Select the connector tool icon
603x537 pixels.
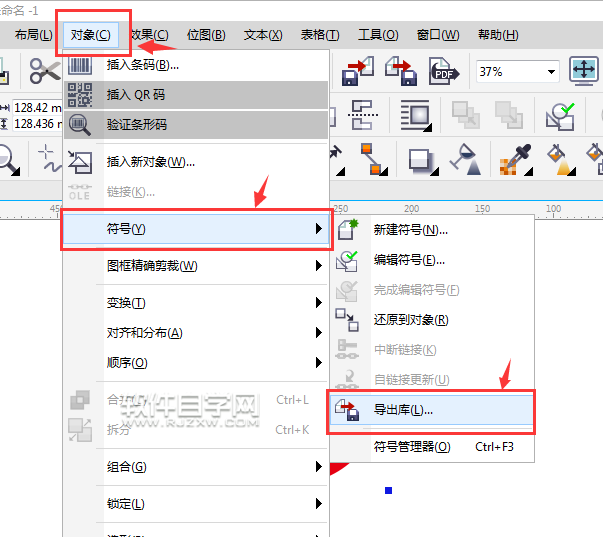373,159
